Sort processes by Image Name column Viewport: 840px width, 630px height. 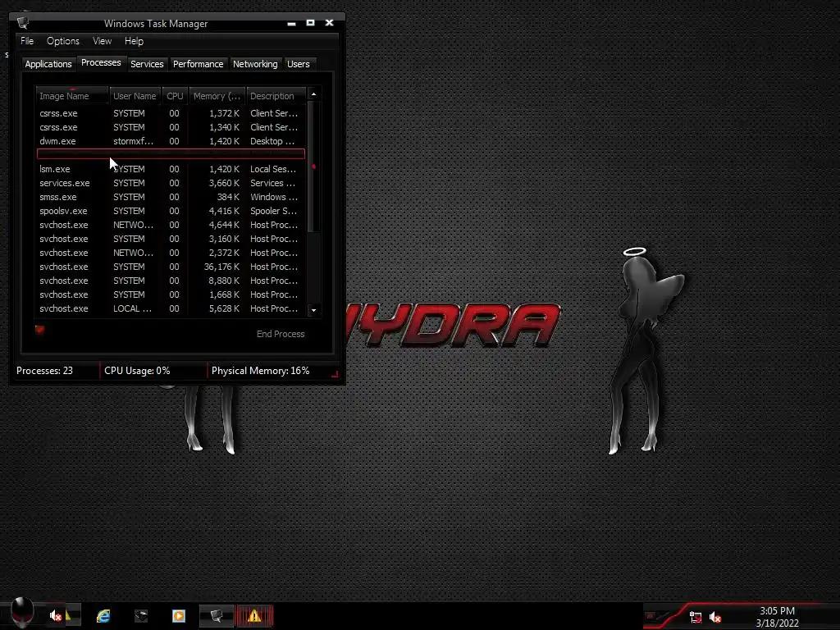point(72,96)
